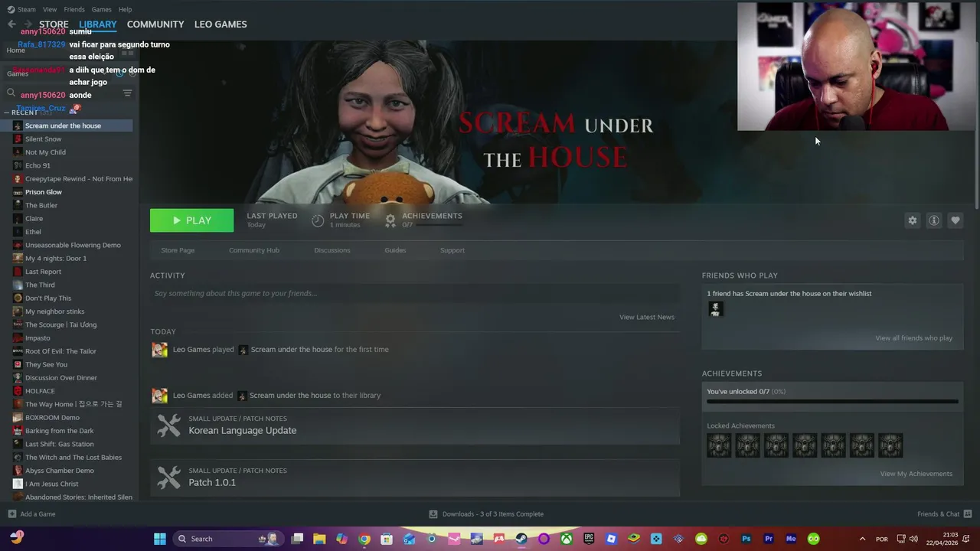The width and height of the screenshot is (980, 551).
Task: Click the unlocked 0/7 achievements progress bar
Action: click(x=832, y=402)
